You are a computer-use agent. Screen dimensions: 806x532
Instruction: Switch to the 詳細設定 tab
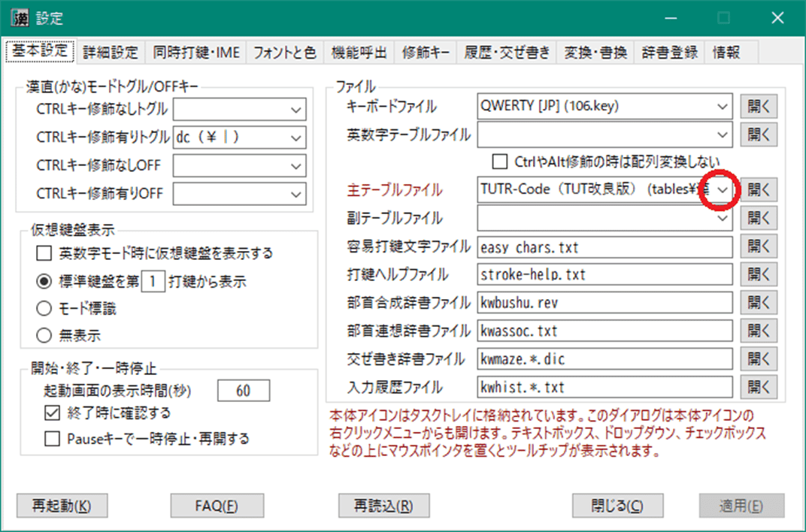pyautogui.click(x=111, y=53)
